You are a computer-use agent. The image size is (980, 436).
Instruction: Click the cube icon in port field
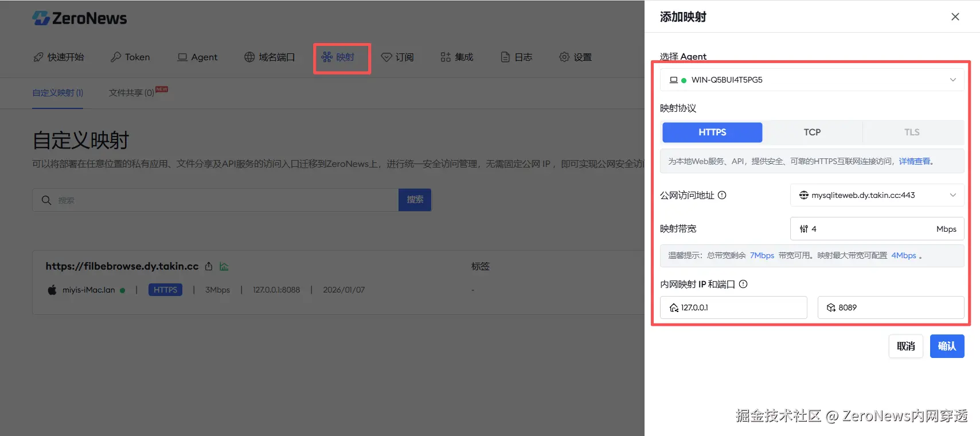(x=831, y=307)
